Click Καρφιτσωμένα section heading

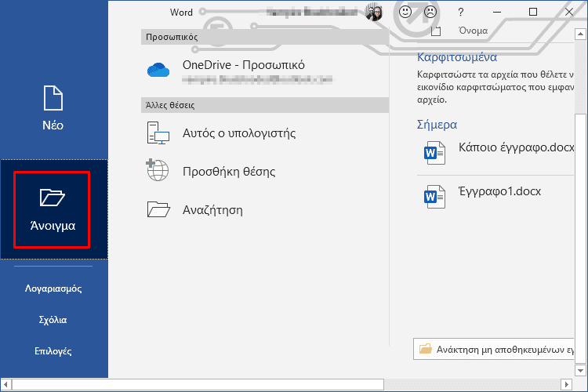(x=457, y=57)
